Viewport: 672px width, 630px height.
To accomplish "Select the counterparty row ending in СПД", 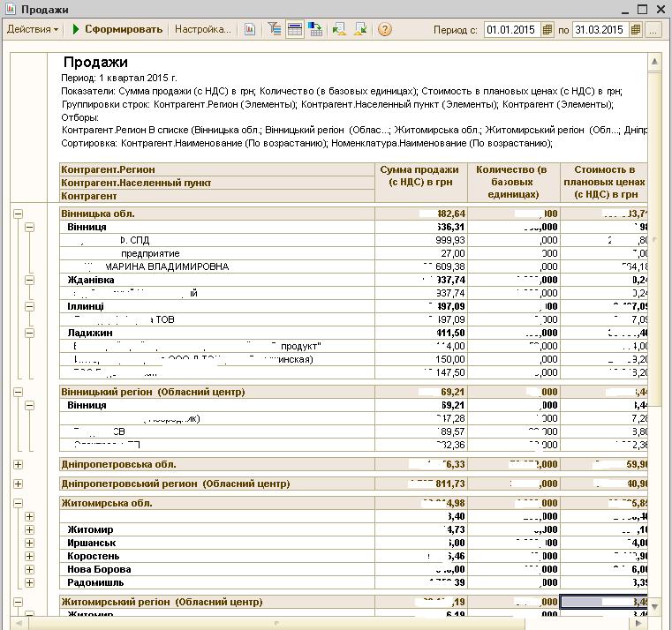I will point(217,240).
